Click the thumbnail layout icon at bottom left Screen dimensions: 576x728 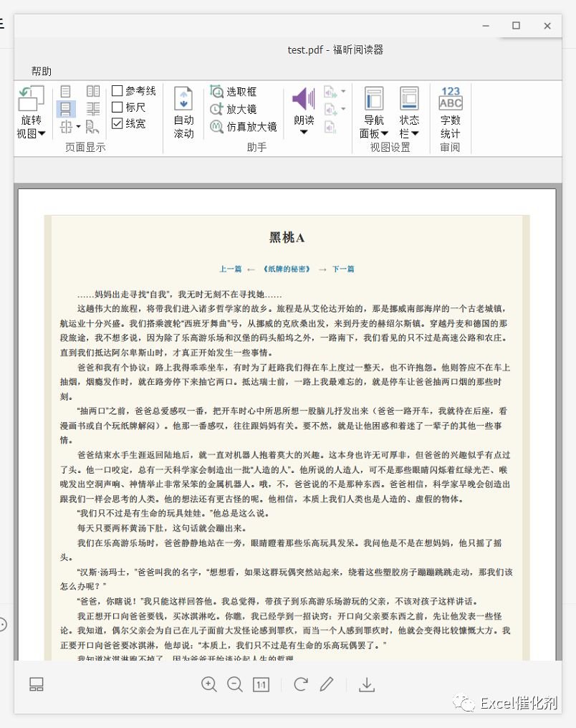coord(37,684)
